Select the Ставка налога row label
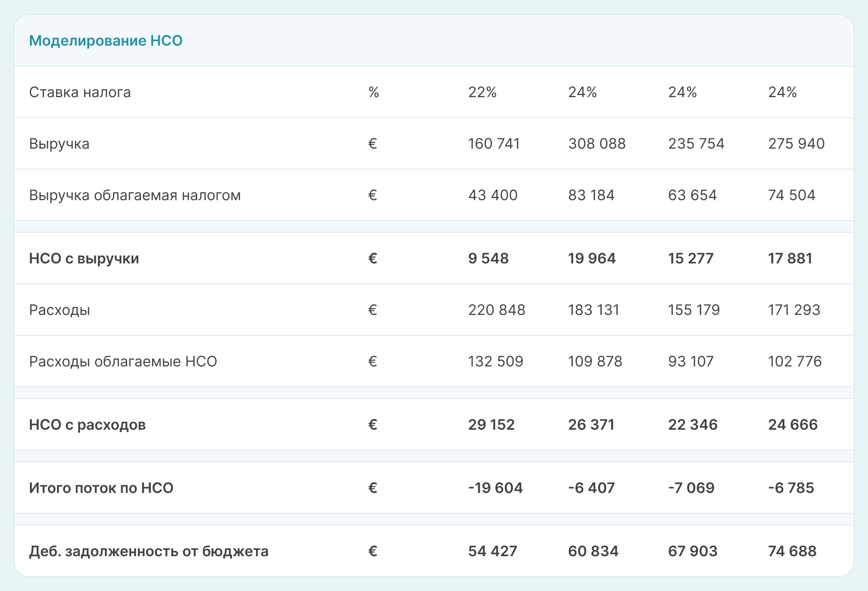Image resolution: width=868 pixels, height=591 pixels. click(x=80, y=92)
